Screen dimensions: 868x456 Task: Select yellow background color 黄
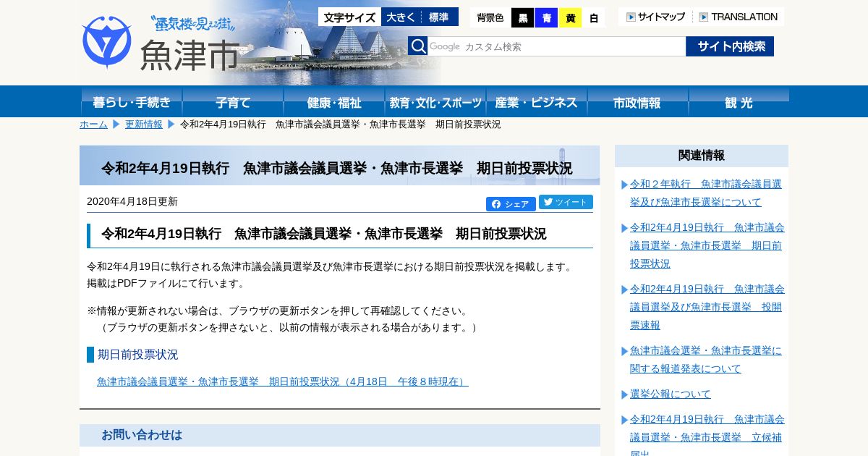(x=570, y=18)
